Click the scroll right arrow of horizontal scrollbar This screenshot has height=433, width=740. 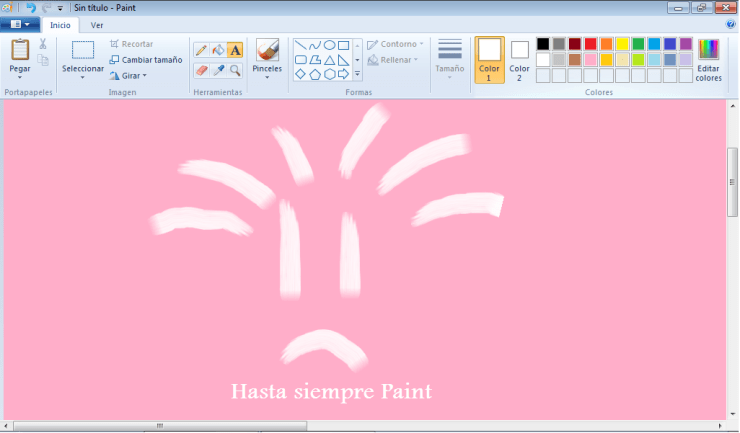click(x=720, y=426)
